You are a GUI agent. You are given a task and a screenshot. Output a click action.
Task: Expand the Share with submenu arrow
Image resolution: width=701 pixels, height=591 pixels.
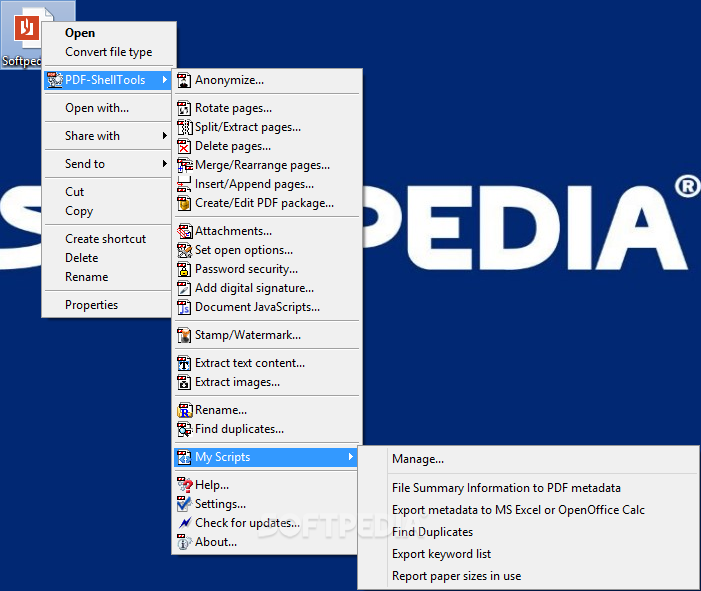[x=165, y=136]
